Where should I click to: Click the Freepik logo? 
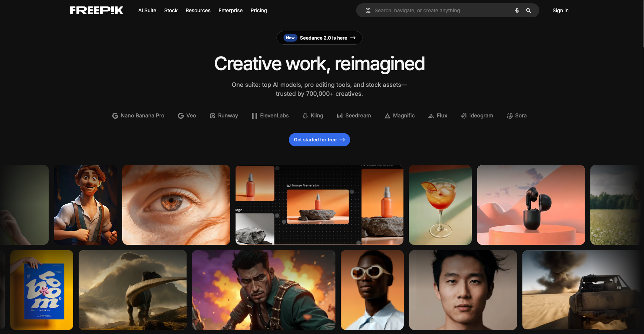97,10
